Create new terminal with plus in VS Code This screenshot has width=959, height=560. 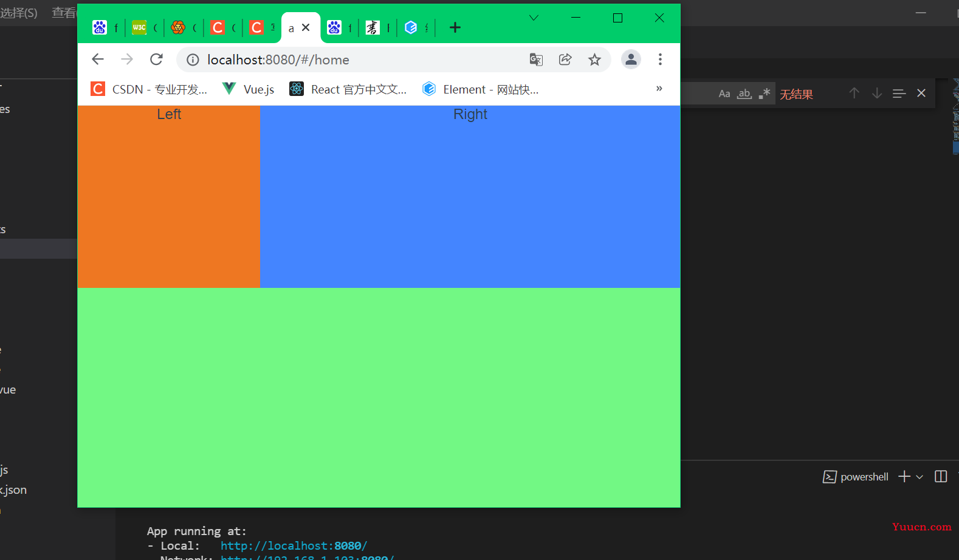pyautogui.click(x=904, y=477)
